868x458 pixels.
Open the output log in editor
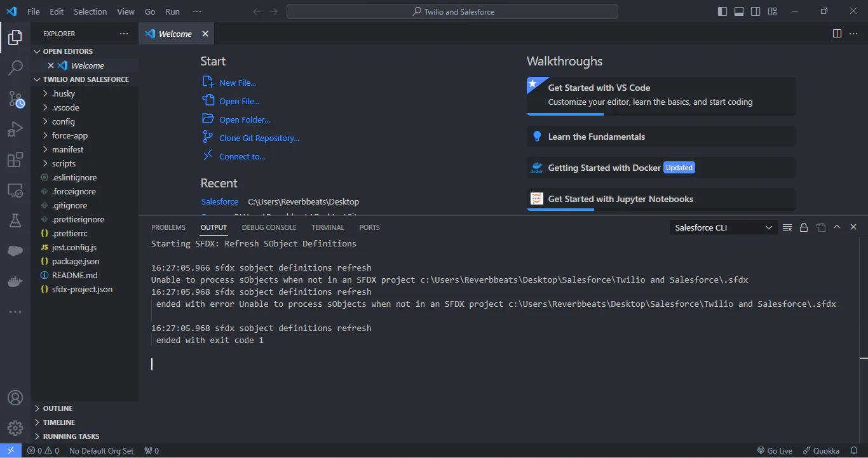tap(820, 227)
